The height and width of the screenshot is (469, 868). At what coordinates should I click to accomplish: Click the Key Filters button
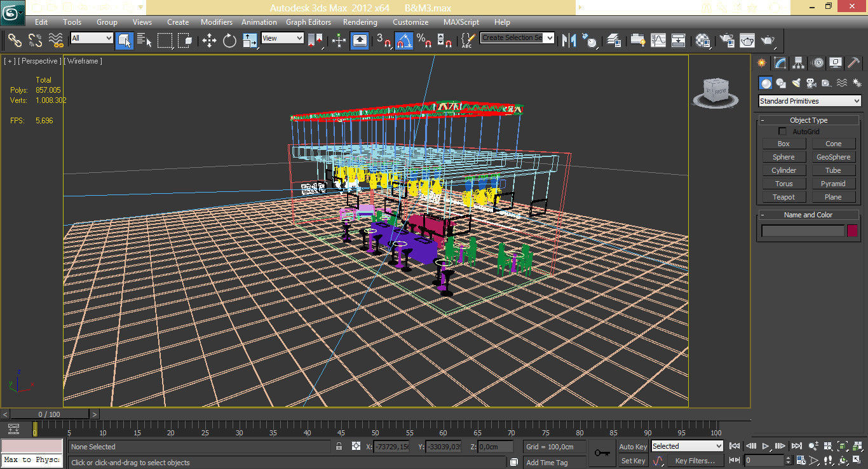[695, 461]
